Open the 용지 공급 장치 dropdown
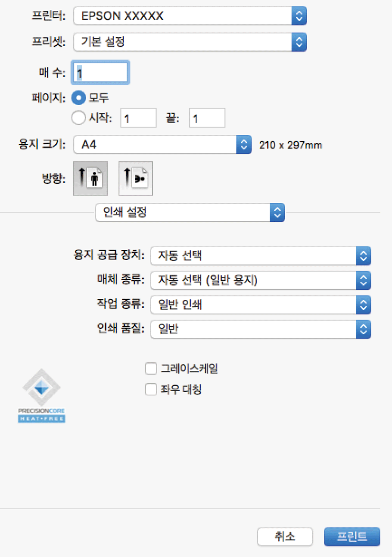This screenshot has width=392, height=557. click(261, 256)
